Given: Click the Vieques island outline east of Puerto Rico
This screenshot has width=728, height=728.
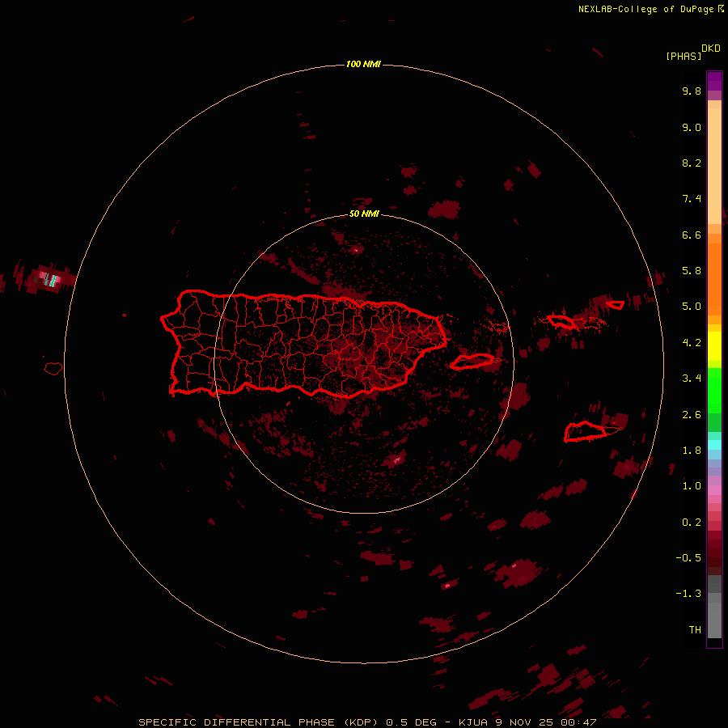Looking at the screenshot, I should click(472, 362).
